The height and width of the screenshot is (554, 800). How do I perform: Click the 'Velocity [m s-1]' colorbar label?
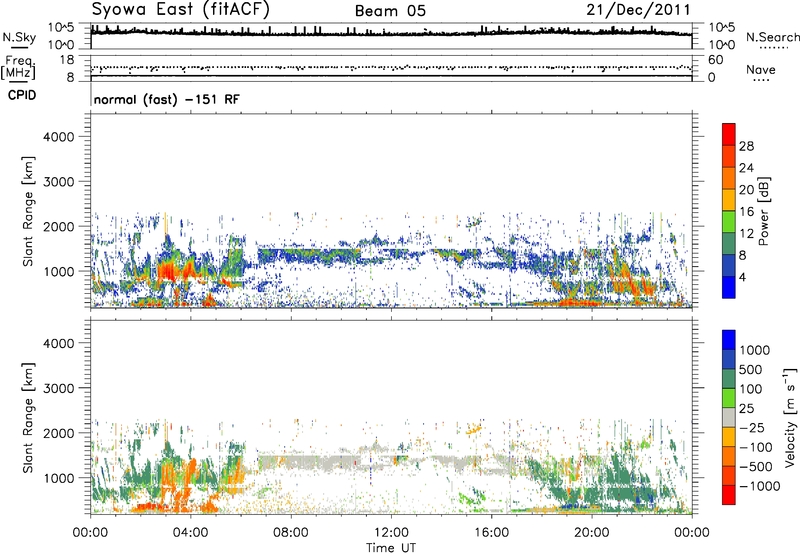coord(789,417)
